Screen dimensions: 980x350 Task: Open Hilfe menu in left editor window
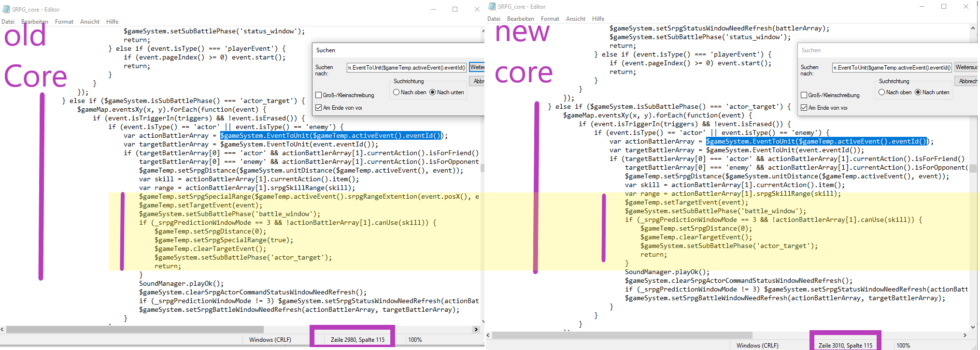(113, 22)
